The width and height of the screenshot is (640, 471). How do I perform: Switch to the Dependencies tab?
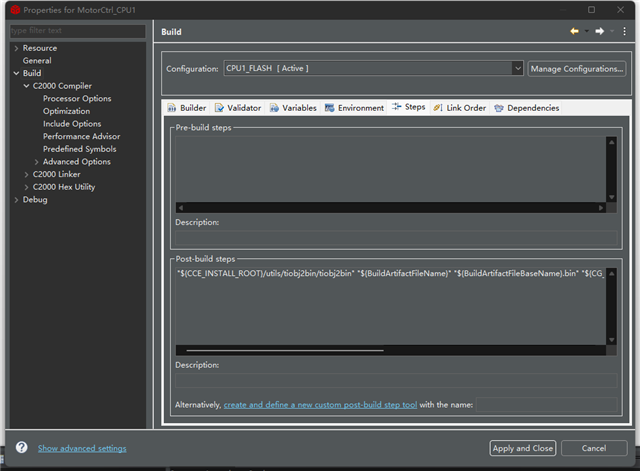click(527, 108)
